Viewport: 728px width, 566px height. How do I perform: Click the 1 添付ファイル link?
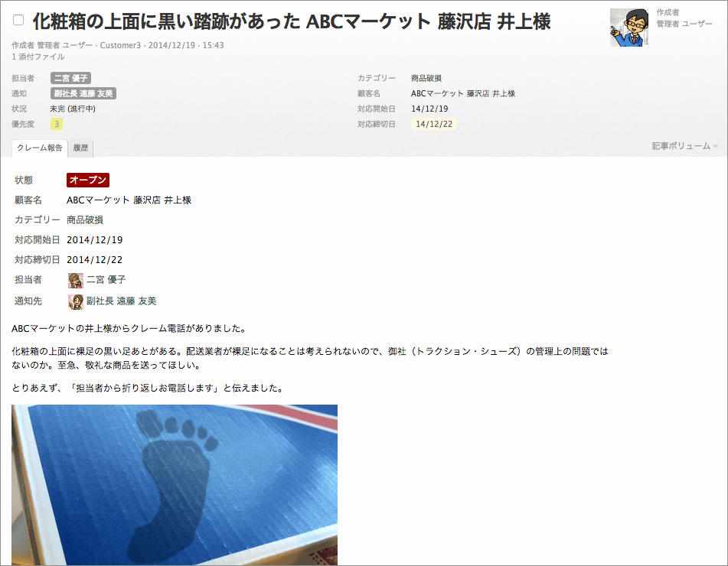[38, 57]
